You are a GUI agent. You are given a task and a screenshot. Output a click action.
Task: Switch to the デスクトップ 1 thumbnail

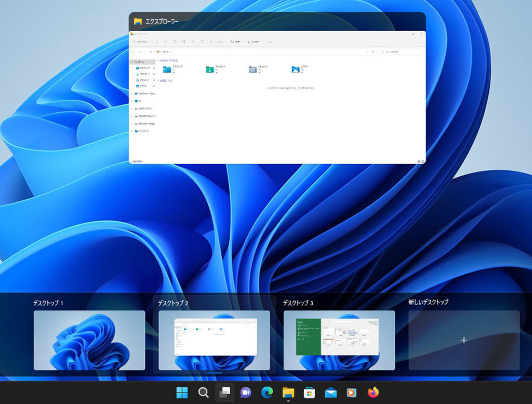coord(89,340)
